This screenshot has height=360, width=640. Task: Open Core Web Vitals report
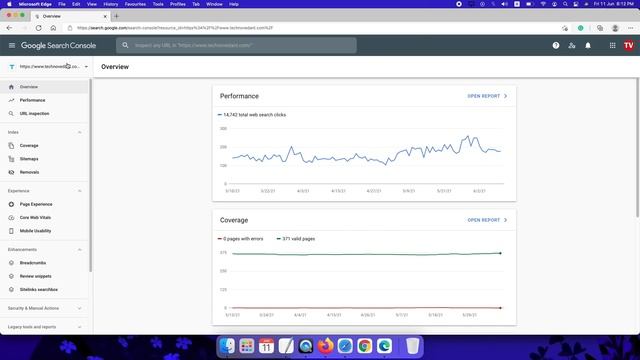coord(44,218)
